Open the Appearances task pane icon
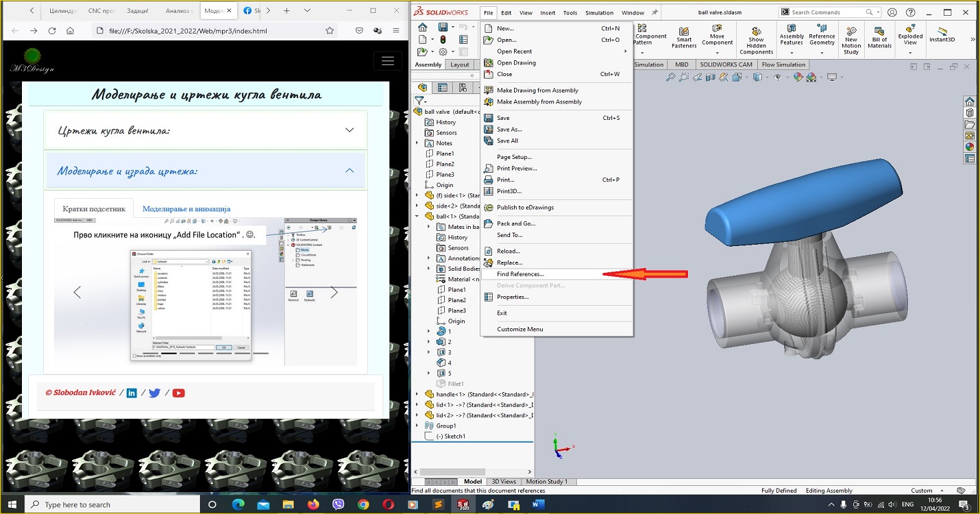The height and width of the screenshot is (514, 980). 970,147
